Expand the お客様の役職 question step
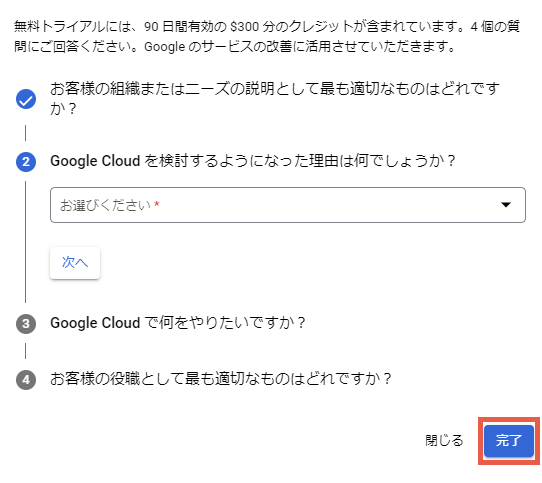Image resolution: width=542 pixels, height=483 pixels. tap(221, 379)
